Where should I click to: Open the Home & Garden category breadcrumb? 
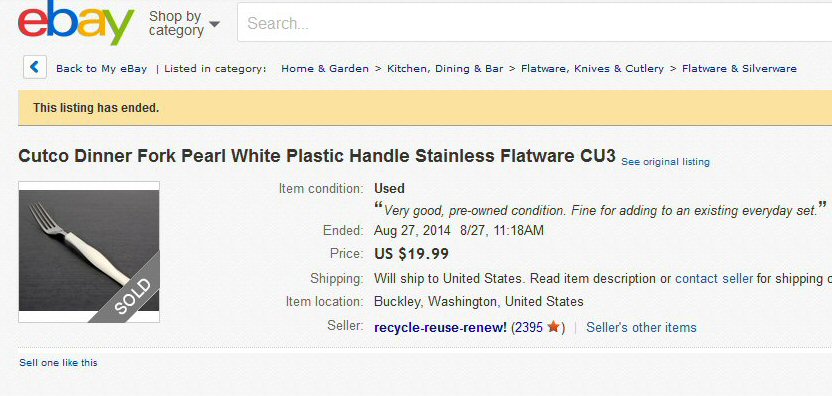325,68
